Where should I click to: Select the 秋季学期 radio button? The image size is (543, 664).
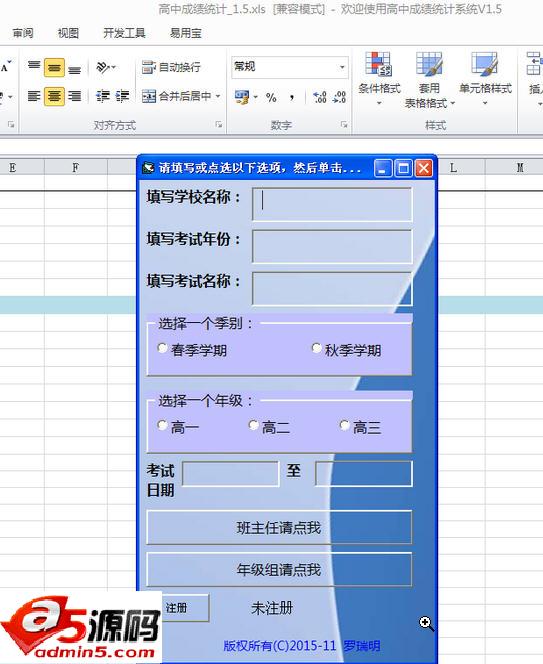(x=316, y=348)
